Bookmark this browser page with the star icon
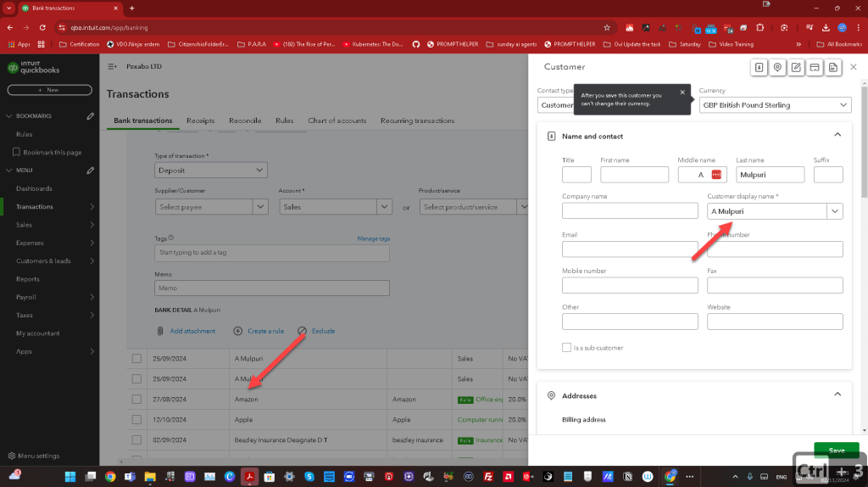The image size is (868, 487). click(607, 28)
